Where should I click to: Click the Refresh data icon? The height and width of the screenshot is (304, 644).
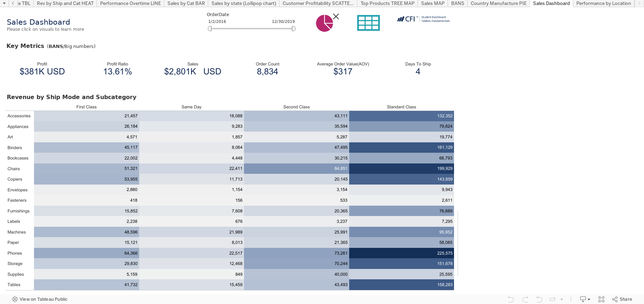pyautogui.click(x=553, y=299)
